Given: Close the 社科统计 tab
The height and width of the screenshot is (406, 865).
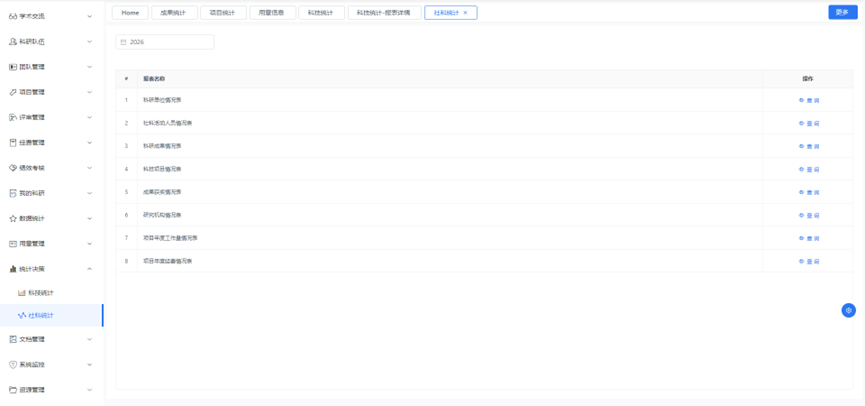Looking at the screenshot, I should pyautogui.click(x=465, y=13).
